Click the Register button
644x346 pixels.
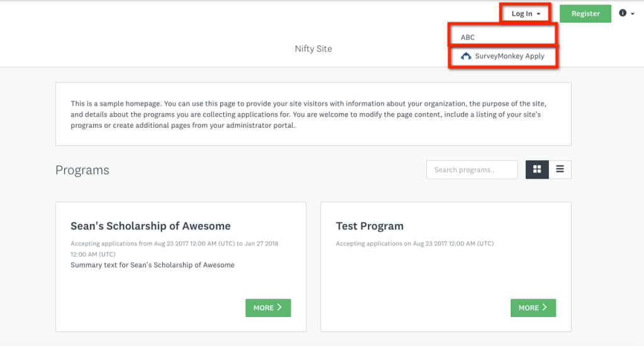[586, 14]
